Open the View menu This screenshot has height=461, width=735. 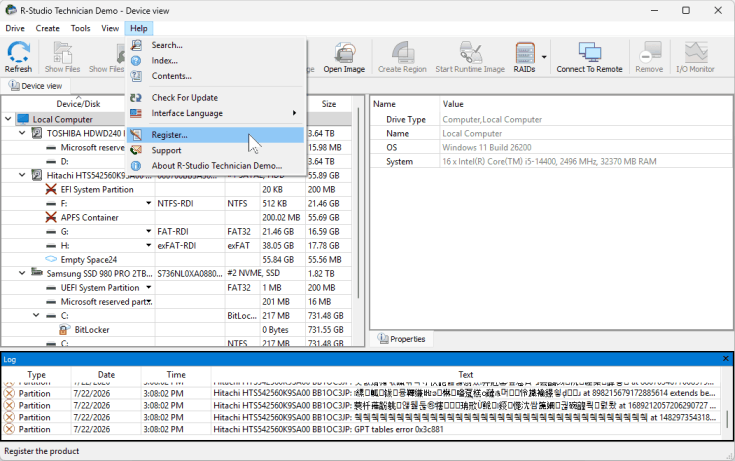110,28
